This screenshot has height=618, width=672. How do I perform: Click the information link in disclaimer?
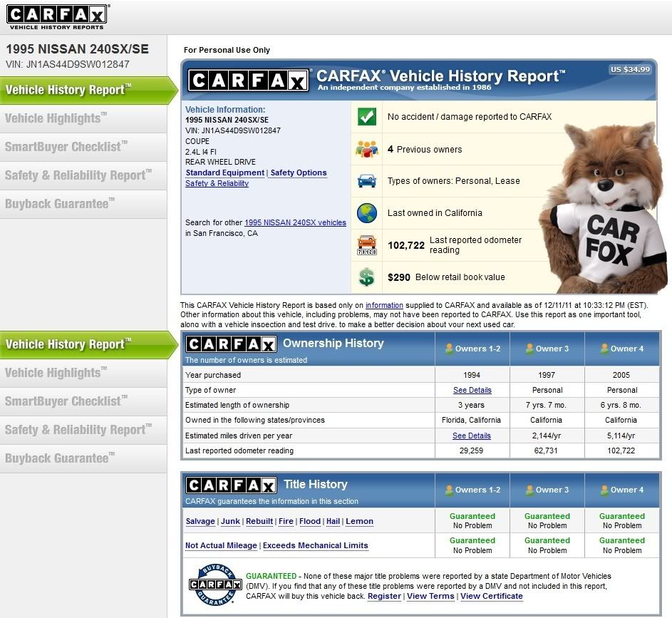(384, 305)
